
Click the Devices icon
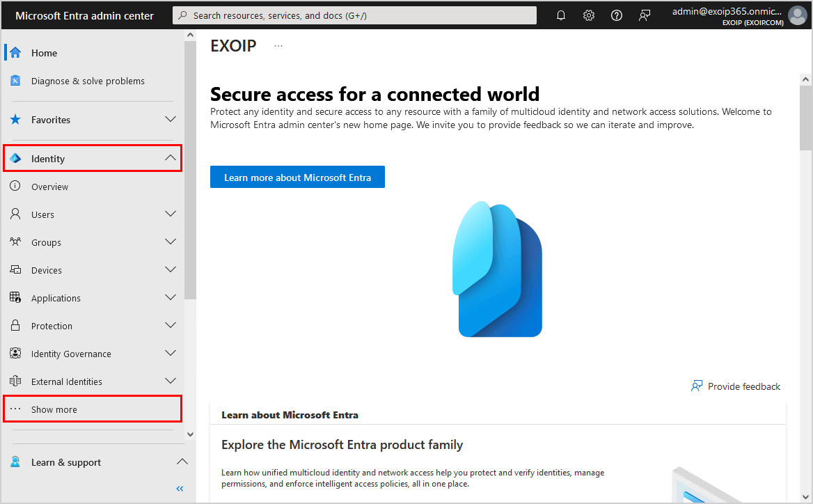15,269
